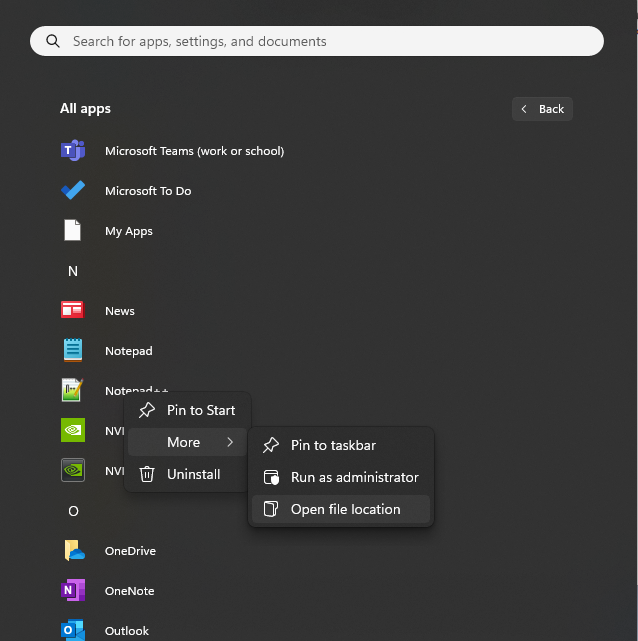Open Microsoft Teams (work or school) icon
638x641 pixels.
coord(73,150)
